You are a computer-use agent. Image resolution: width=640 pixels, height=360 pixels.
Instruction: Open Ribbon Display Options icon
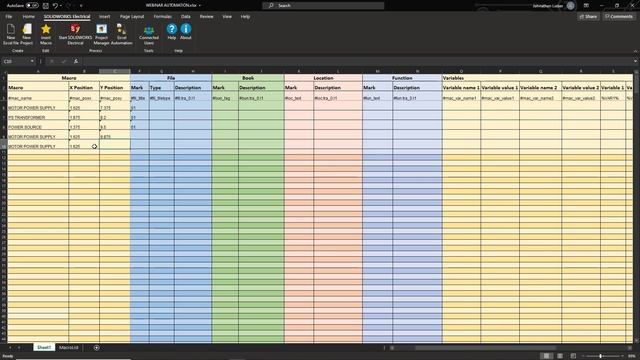(586, 5)
